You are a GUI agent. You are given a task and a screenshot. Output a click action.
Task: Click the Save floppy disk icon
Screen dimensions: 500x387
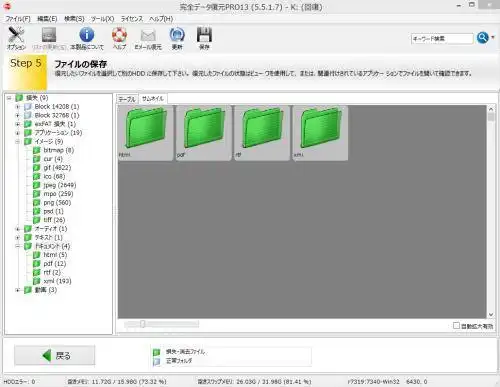click(x=204, y=35)
